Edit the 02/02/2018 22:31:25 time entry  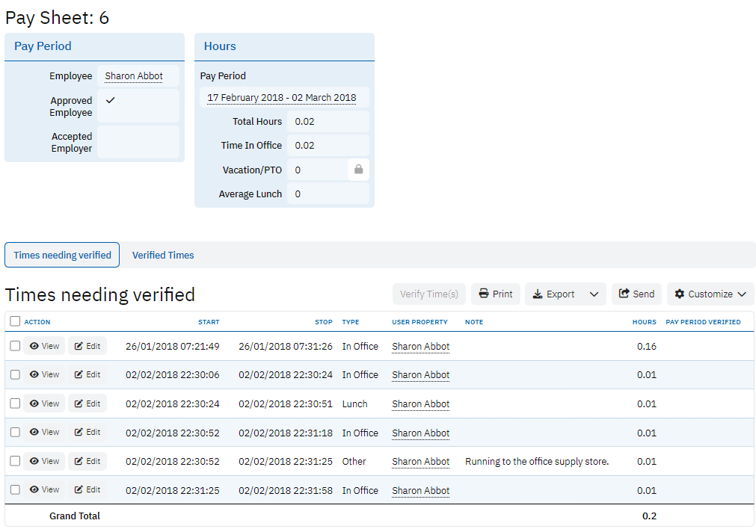coord(87,490)
